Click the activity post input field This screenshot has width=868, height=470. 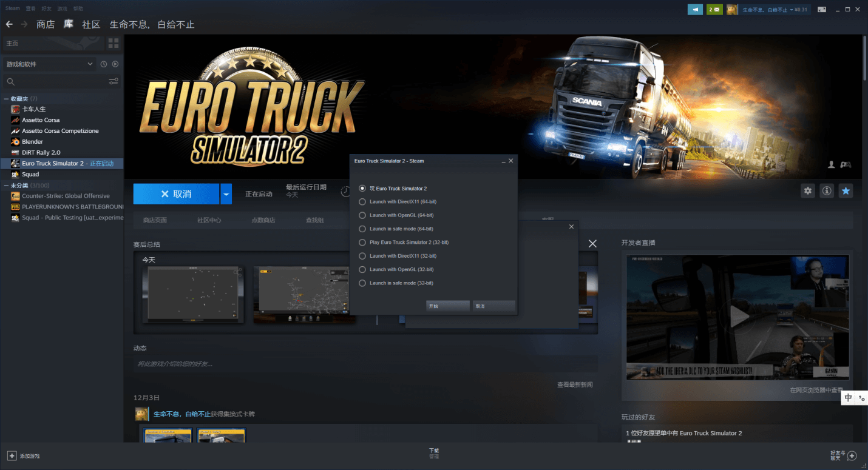(x=365, y=364)
